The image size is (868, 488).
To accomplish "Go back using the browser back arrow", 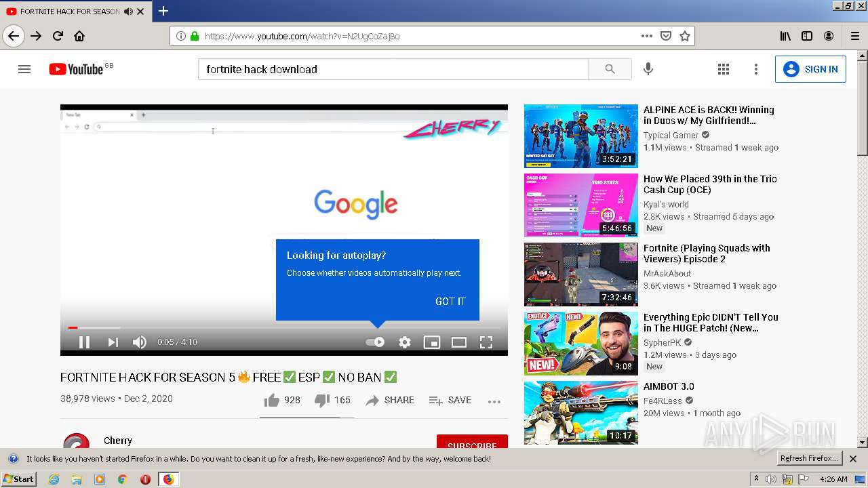I will [x=14, y=36].
